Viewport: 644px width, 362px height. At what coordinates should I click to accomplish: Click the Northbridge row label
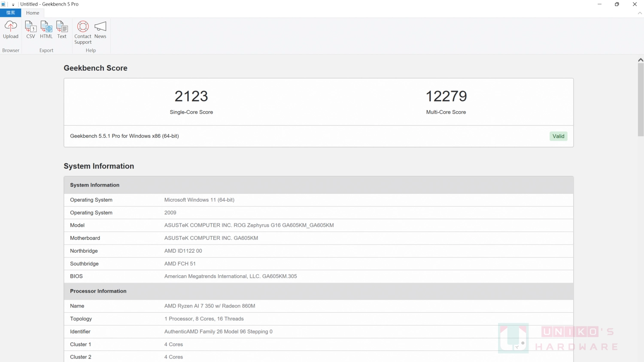(x=84, y=251)
